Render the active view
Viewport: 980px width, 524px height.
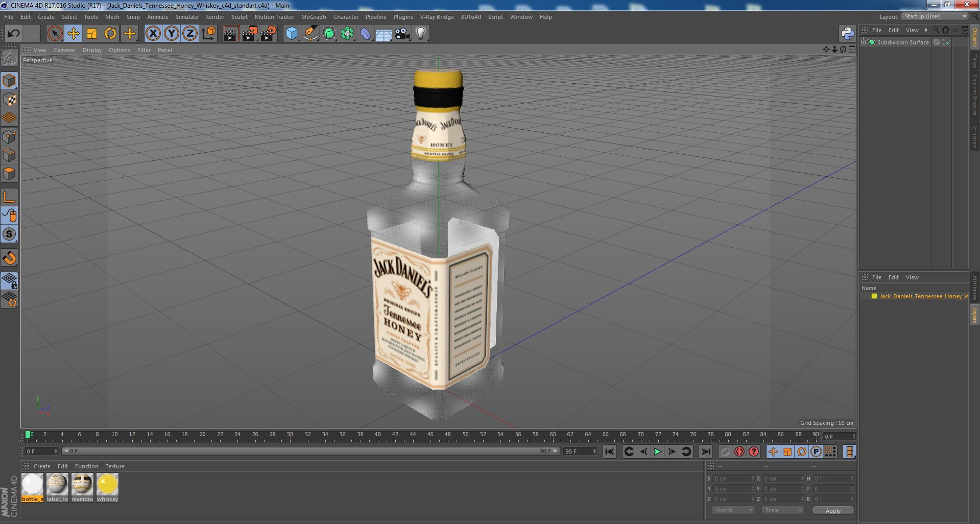click(231, 34)
